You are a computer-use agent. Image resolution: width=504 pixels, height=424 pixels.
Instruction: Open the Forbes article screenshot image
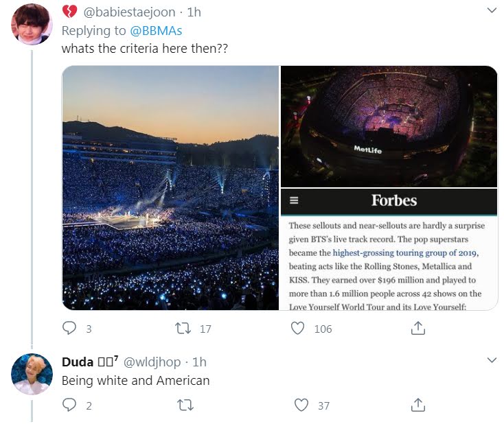[388, 250]
